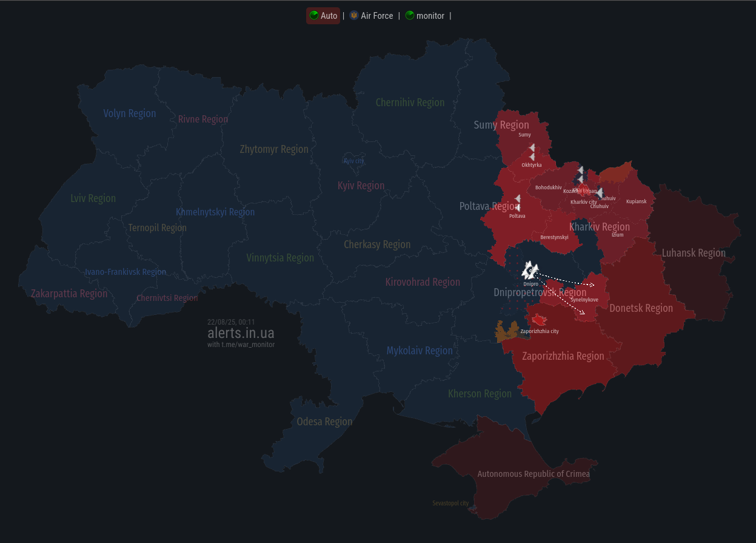Select the Kherson Region label
This screenshot has height=543, width=756.
tap(480, 394)
